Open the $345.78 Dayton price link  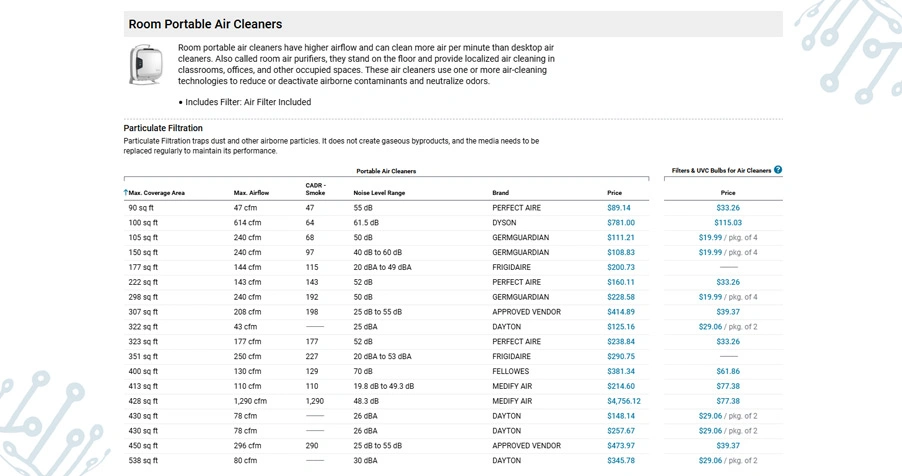coord(621,461)
